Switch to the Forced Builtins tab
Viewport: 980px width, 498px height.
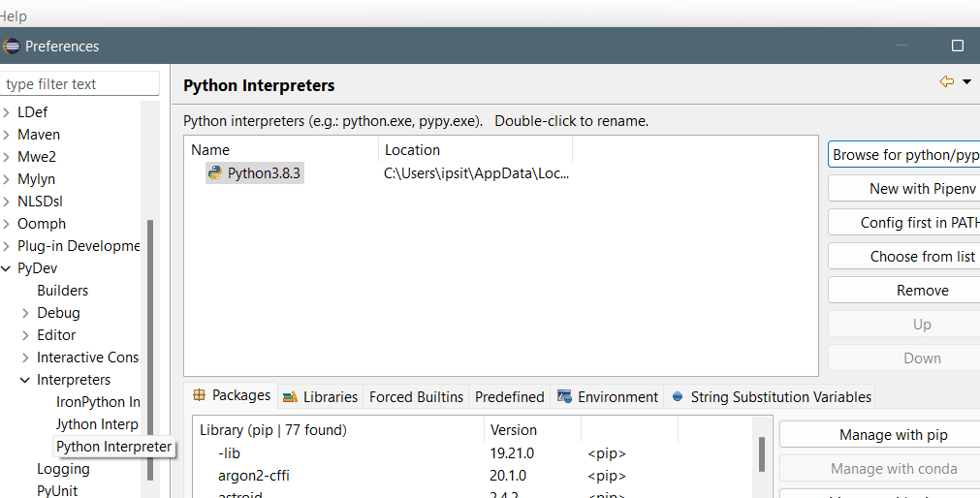click(x=416, y=396)
